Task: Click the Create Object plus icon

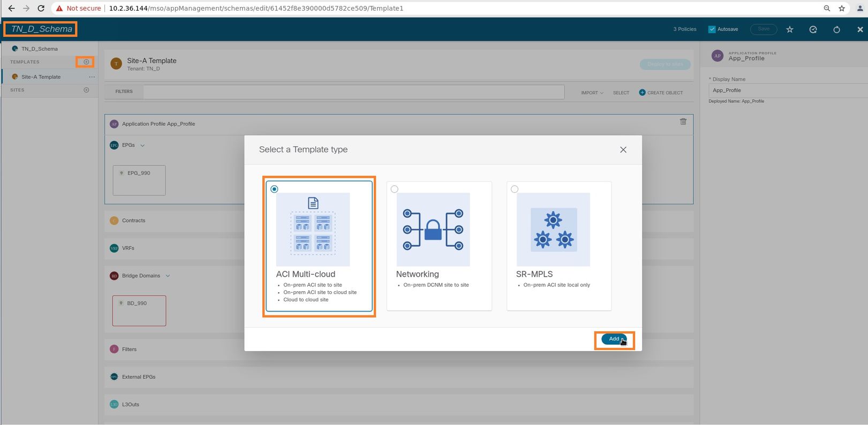Action: pyautogui.click(x=642, y=93)
